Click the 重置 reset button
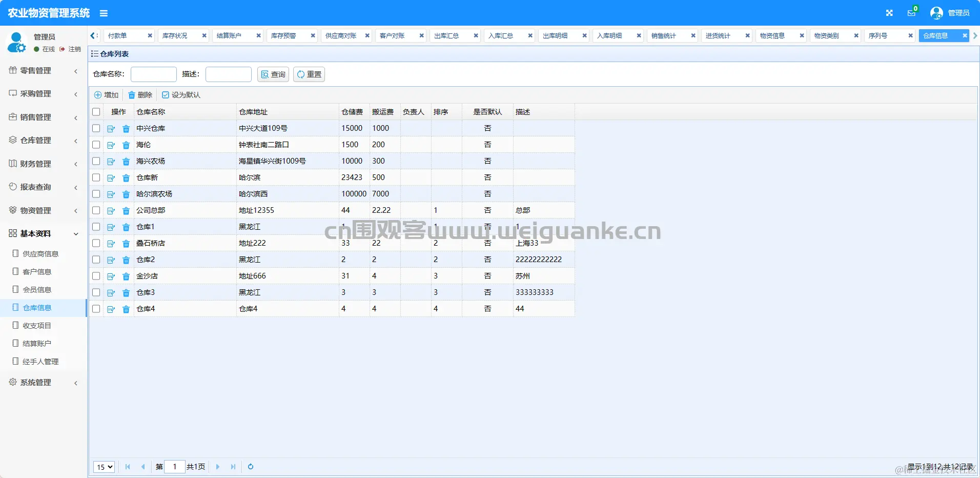The image size is (980, 478). (309, 74)
